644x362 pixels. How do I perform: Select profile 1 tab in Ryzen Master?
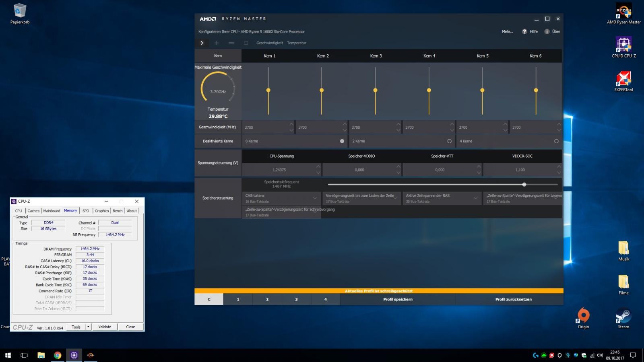click(x=238, y=299)
